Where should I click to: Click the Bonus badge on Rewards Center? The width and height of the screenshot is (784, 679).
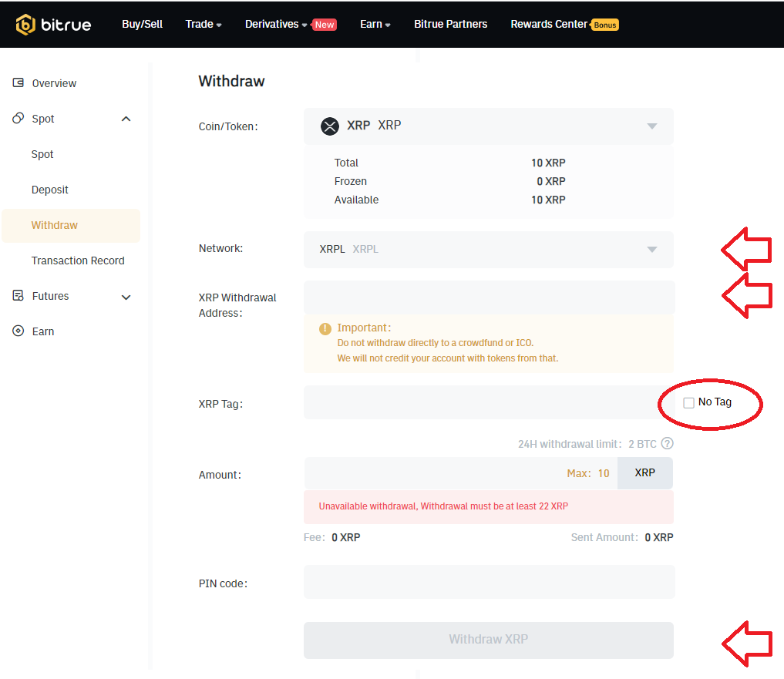point(605,25)
